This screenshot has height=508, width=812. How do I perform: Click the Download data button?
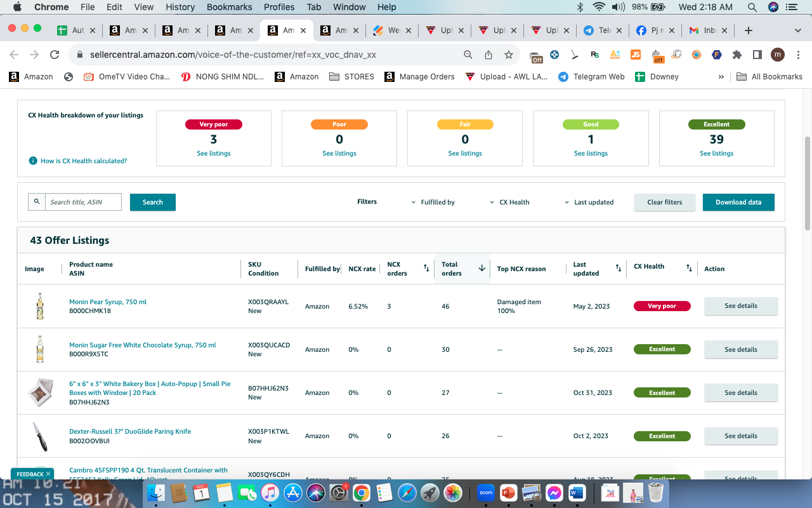tap(738, 202)
